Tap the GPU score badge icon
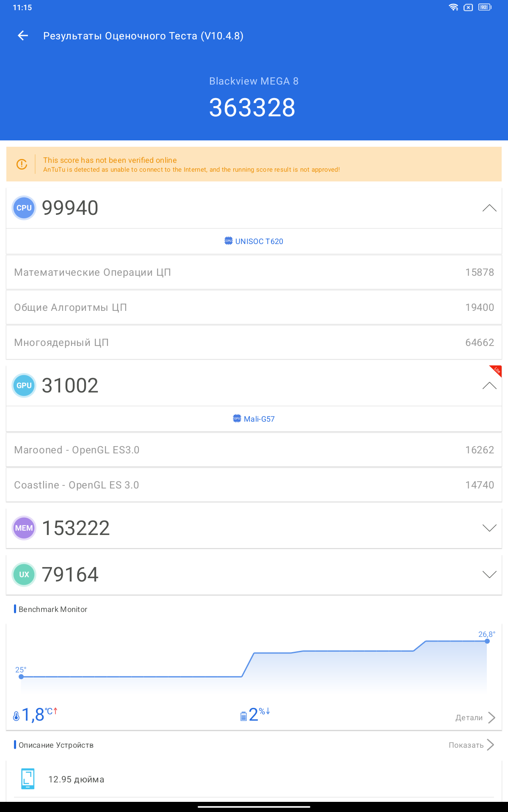 click(24, 385)
